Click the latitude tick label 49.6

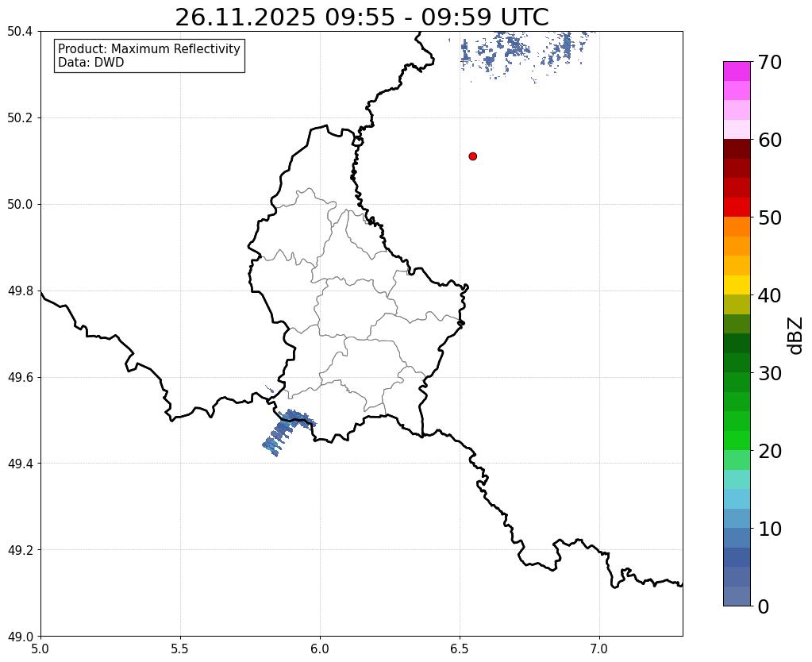point(20,377)
